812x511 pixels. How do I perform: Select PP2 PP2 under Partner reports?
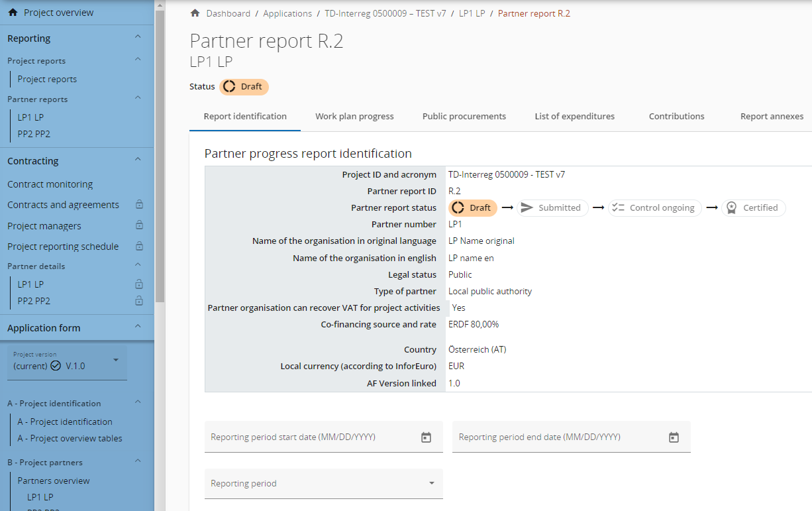(x=34, y=134)
